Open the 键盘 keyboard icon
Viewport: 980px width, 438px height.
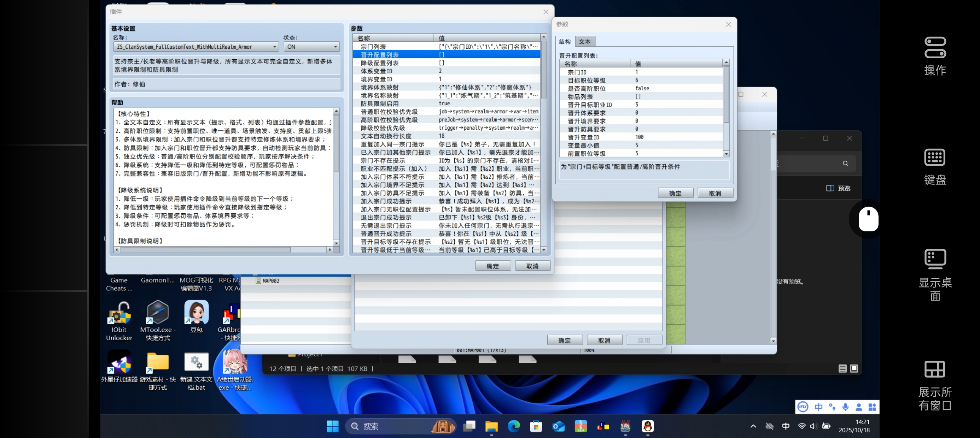click(x=935, y=158)
